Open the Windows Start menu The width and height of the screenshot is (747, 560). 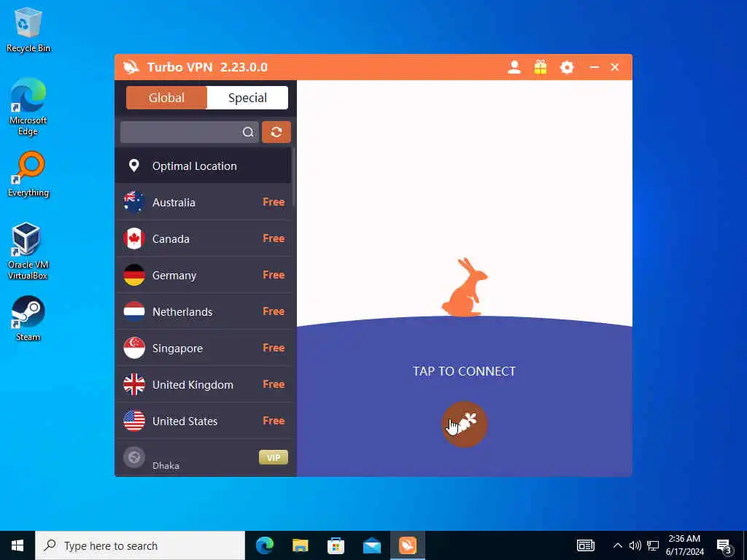[x=18, y=545]
